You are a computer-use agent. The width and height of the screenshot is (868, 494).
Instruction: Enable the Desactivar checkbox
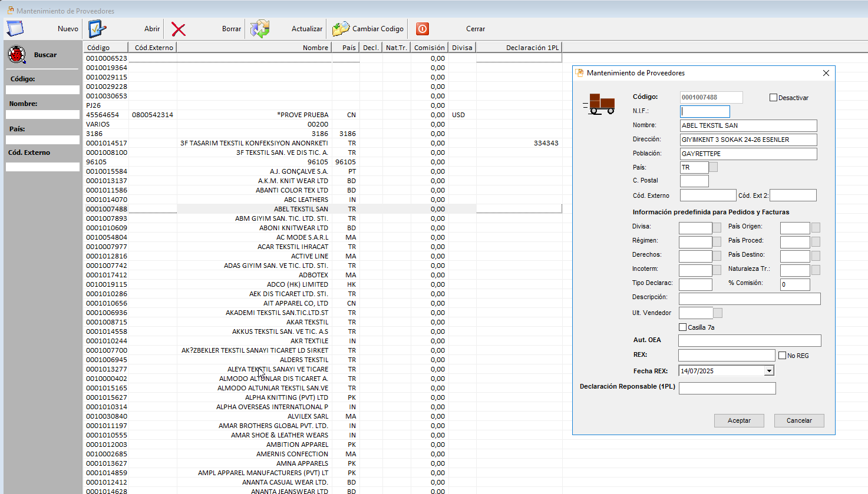773,98
